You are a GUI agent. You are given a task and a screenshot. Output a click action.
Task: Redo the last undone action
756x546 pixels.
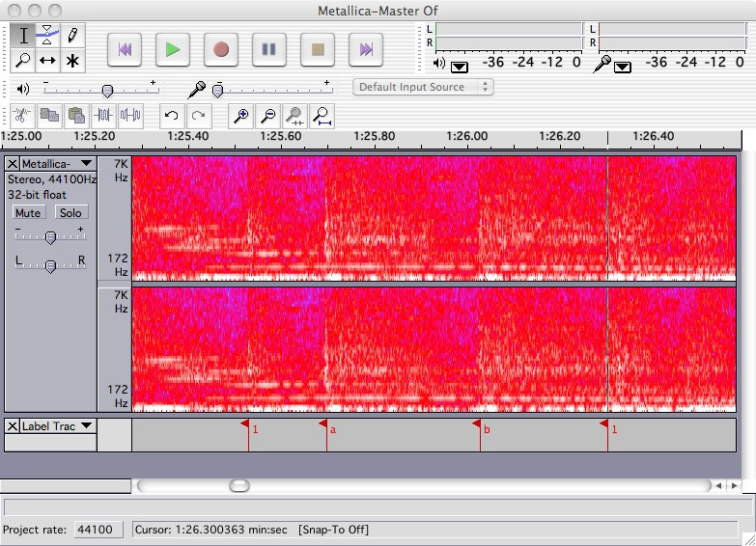[199, 116]
